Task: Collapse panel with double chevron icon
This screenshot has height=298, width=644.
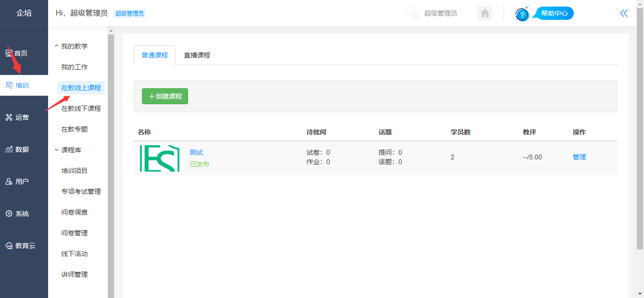Action: [624, 13]
